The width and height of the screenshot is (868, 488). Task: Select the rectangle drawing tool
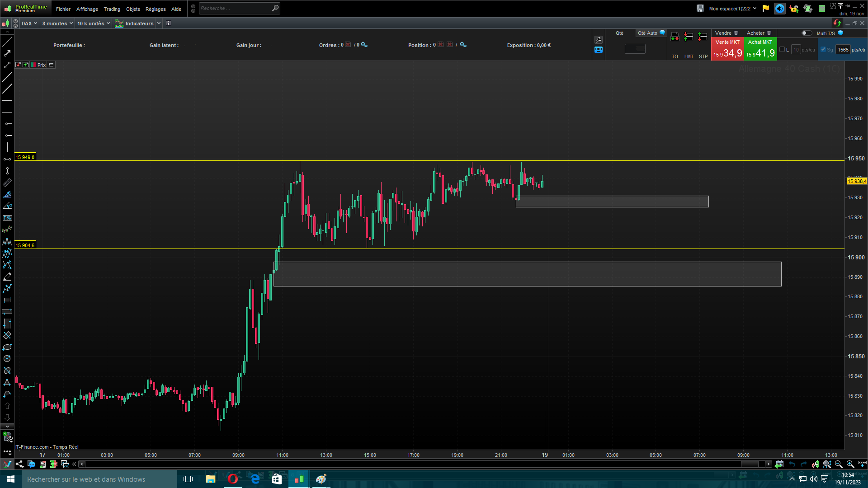tap(7, 300)
